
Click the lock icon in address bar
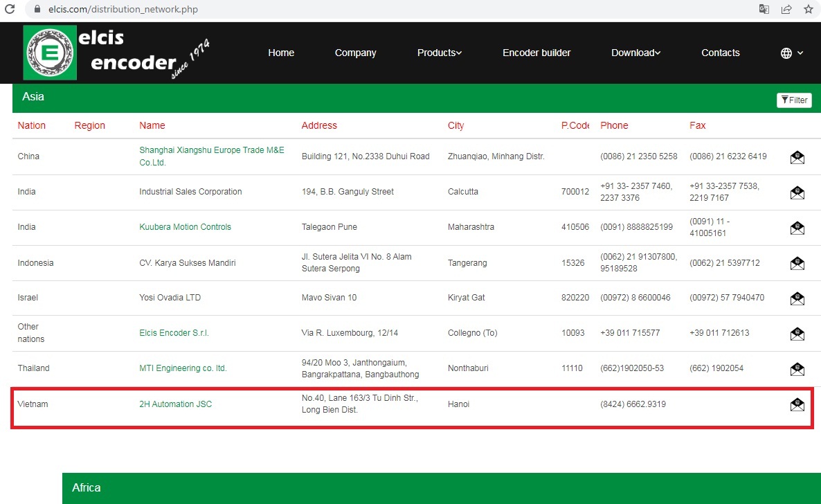point(37,10)
